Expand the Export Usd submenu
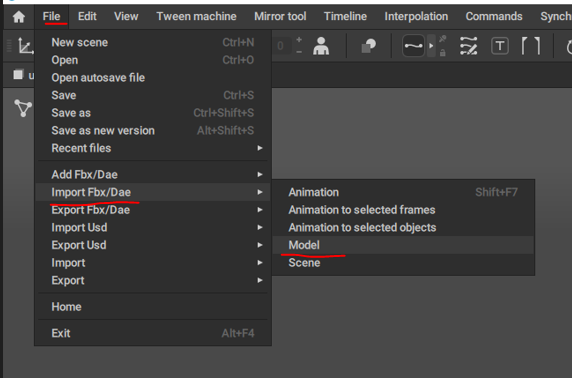 153,245
